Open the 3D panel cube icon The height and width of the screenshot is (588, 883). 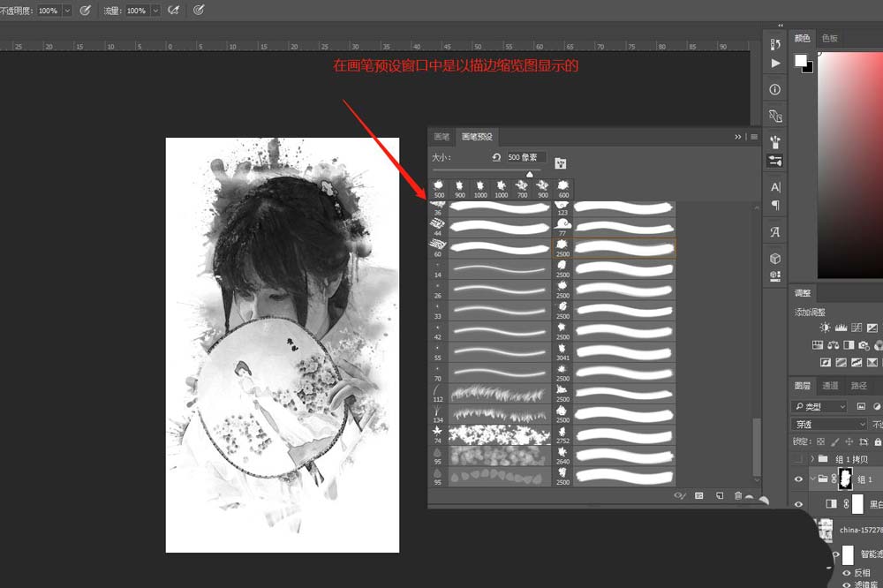click(775, 258)
